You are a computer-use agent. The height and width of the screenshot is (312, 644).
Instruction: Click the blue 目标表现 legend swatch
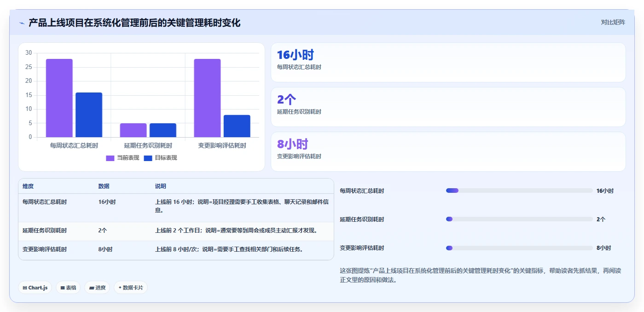pyautogui.click(x=148, y=158)
